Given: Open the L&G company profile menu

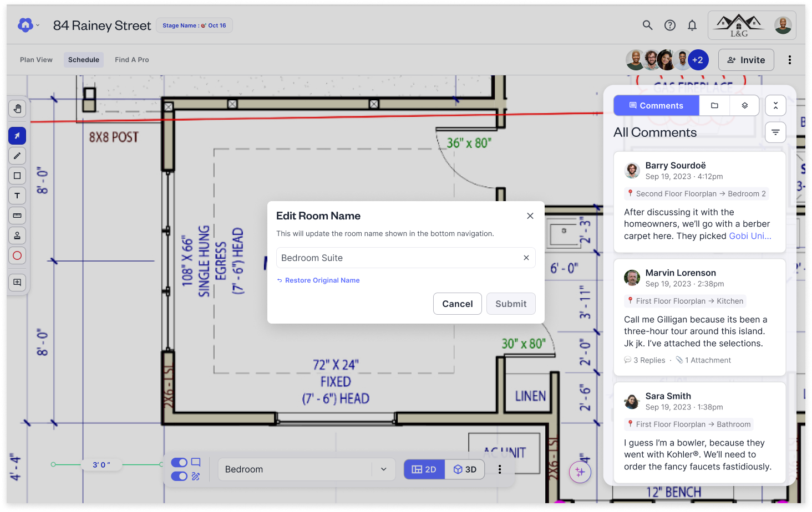Looking at the screenshot, I should click(x=752, y=25).
